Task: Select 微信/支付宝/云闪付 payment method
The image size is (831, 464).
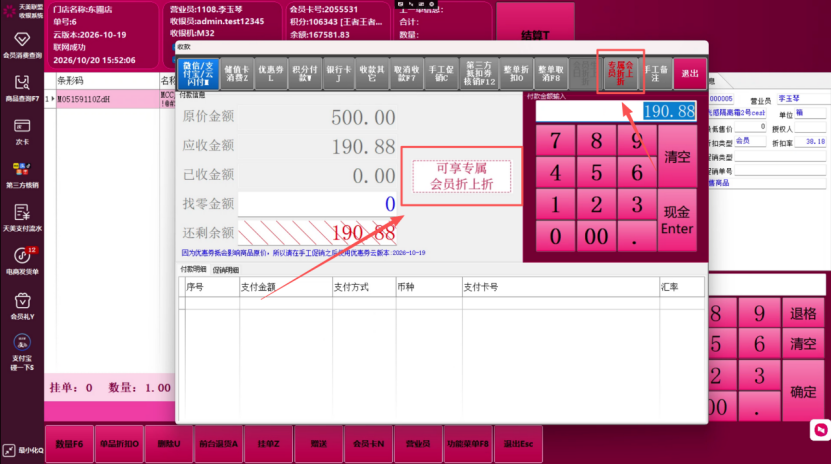Action: pyautogui.click(x=198, y=74)
